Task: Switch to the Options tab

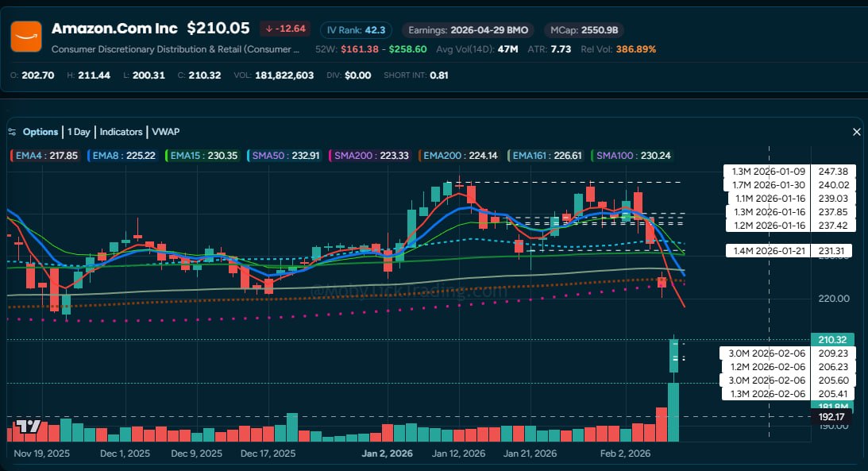Action: point(40,132)
